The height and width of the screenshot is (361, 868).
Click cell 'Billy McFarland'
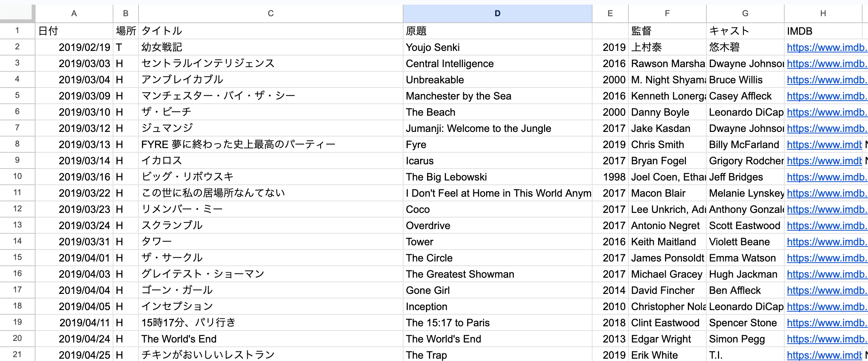pos(745,145)
